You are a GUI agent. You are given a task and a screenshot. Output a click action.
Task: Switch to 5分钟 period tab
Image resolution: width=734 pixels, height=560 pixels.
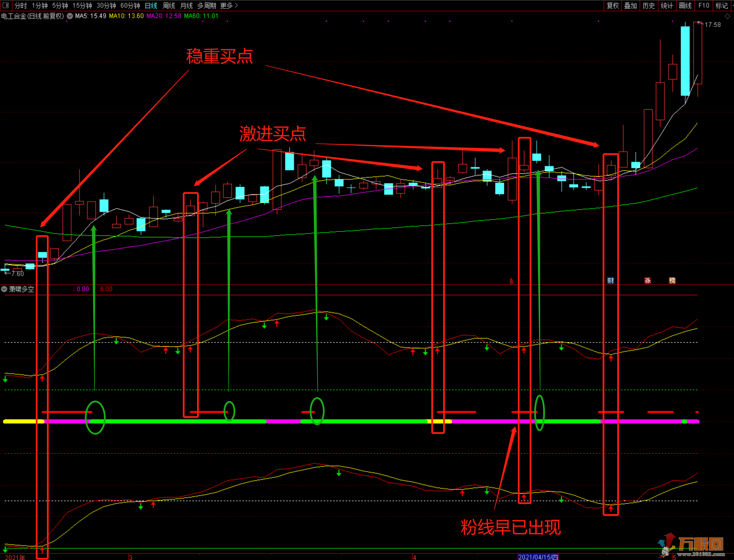point(60,6)
